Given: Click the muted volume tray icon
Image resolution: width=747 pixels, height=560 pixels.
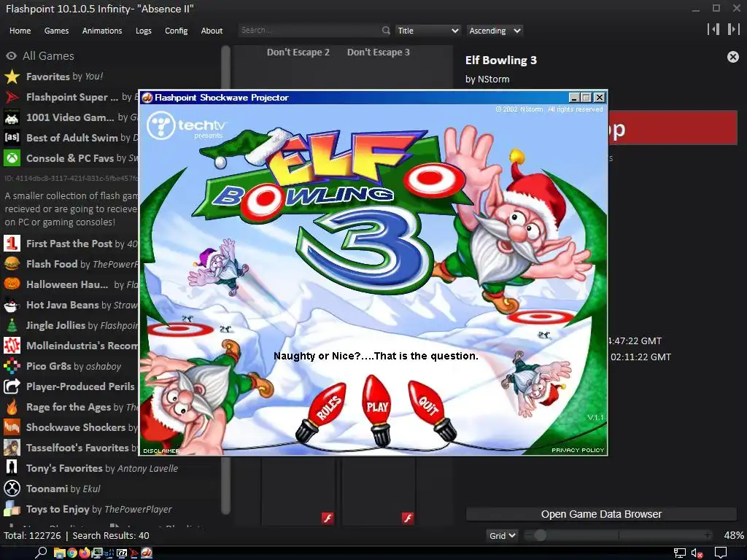Looking at the screenshot, I should point(697,553).
